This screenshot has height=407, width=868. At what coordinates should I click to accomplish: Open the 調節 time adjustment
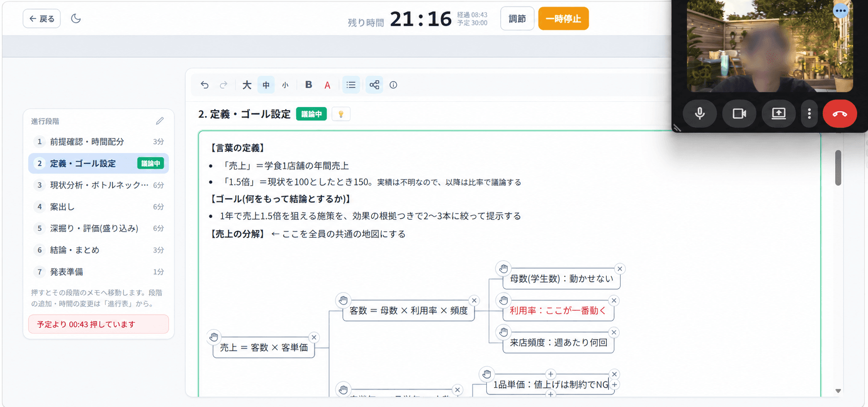(517, 18)
